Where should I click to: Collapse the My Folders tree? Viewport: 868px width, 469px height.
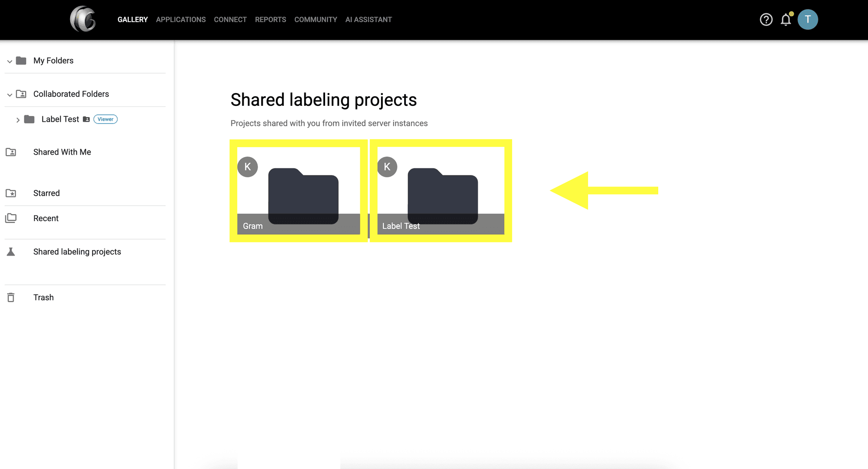pos(9,61)
